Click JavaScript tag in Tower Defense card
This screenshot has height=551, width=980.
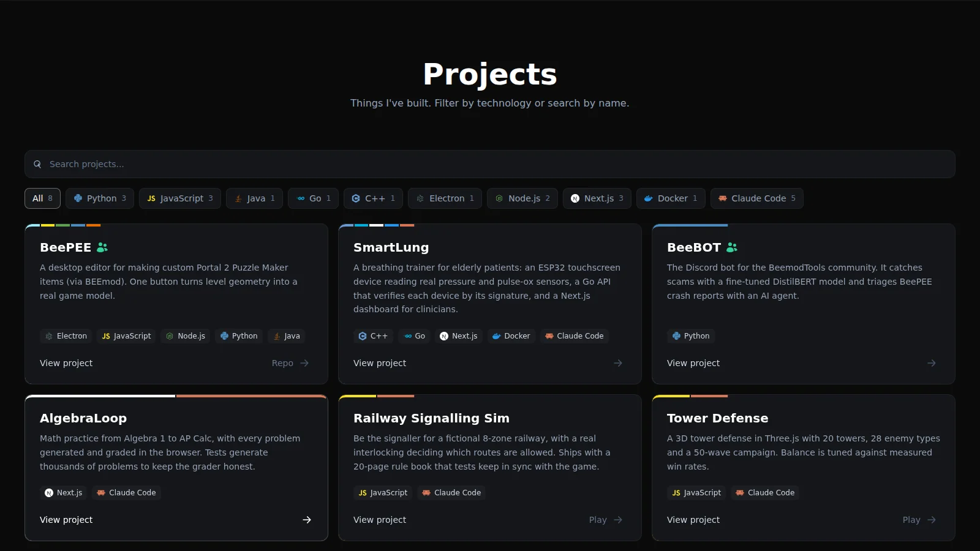[696, 493]
